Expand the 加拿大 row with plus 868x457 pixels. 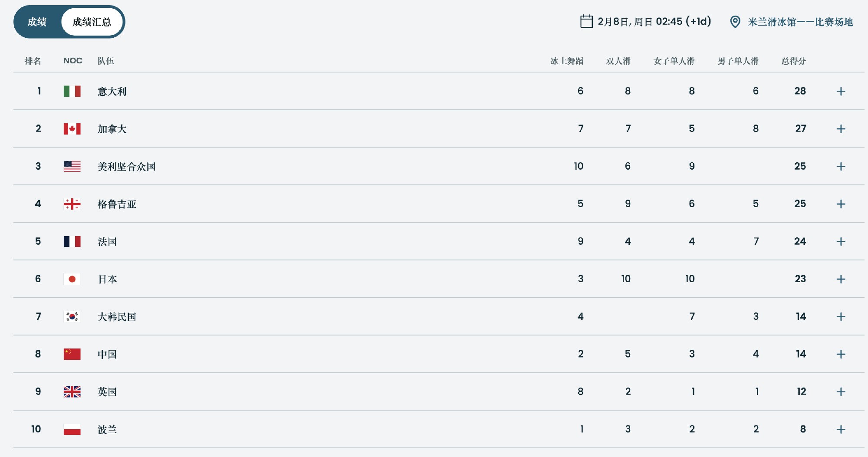[x=841, y=129]
